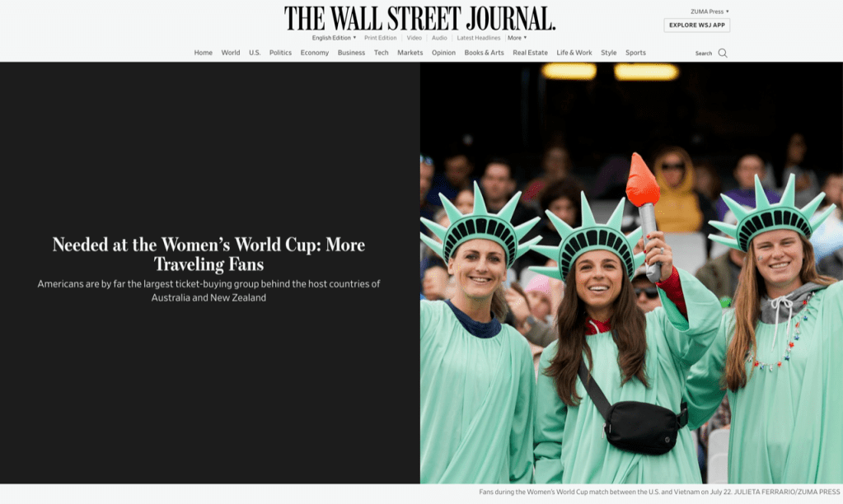Click the Print Edition link

click(x=381, y=38)
